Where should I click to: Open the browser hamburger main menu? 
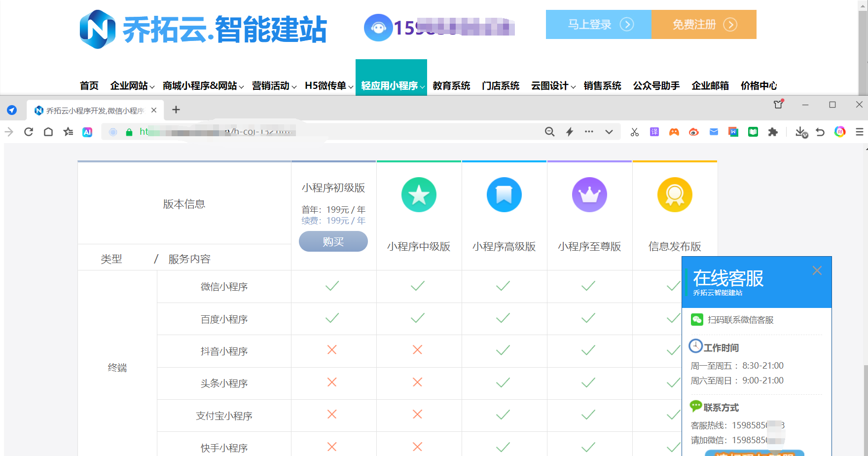[x=860, y=132]
